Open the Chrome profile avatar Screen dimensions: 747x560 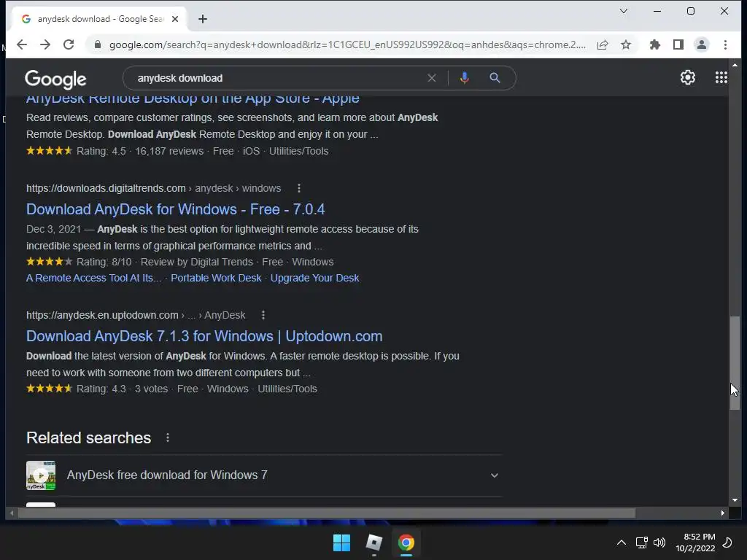[702, 44]
